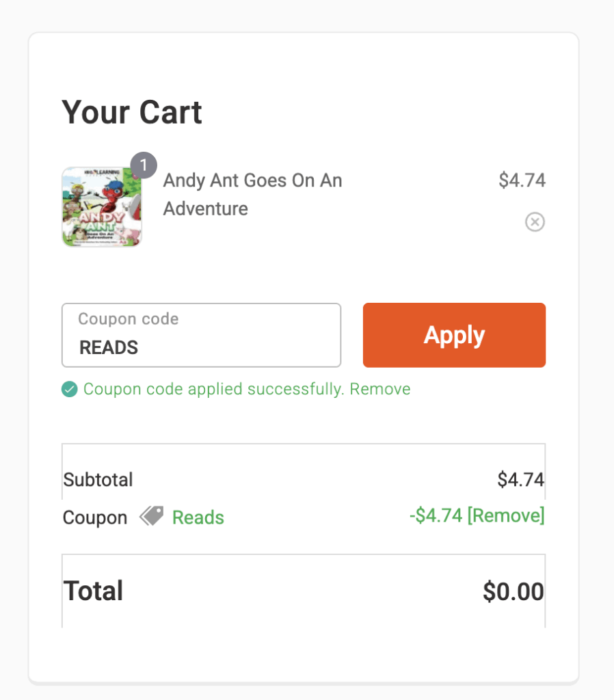Click the Your Cart heading

pos(132,112)
